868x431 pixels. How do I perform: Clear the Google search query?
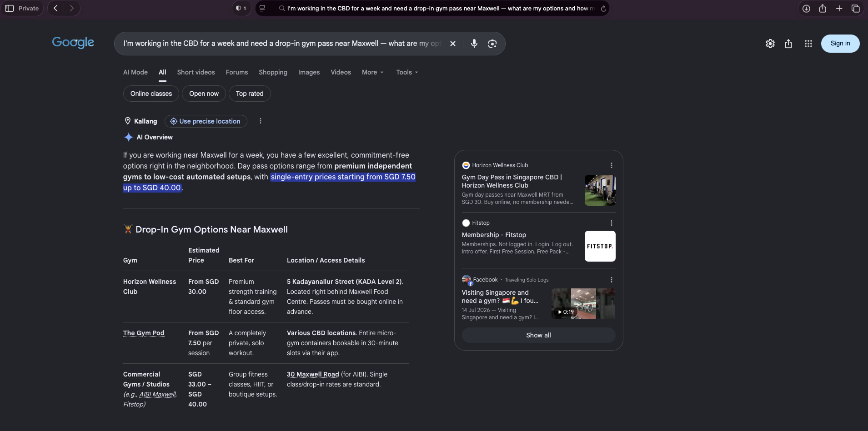point(453,44)
